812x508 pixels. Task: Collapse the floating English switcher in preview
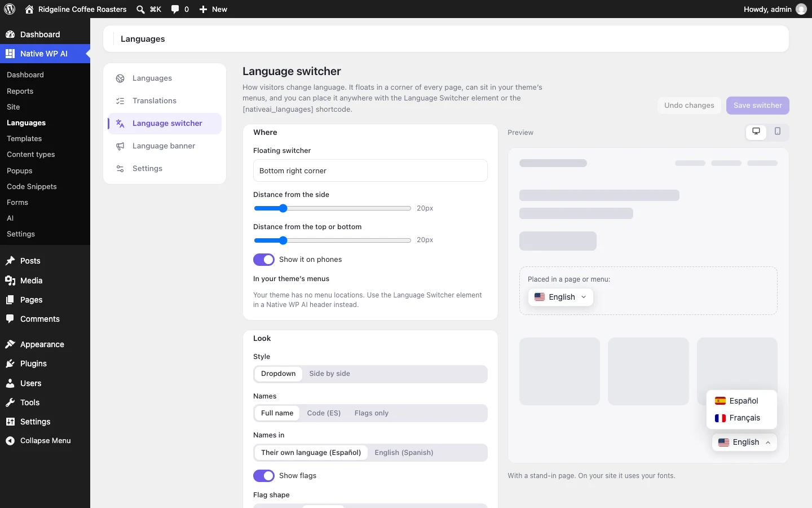745,443
